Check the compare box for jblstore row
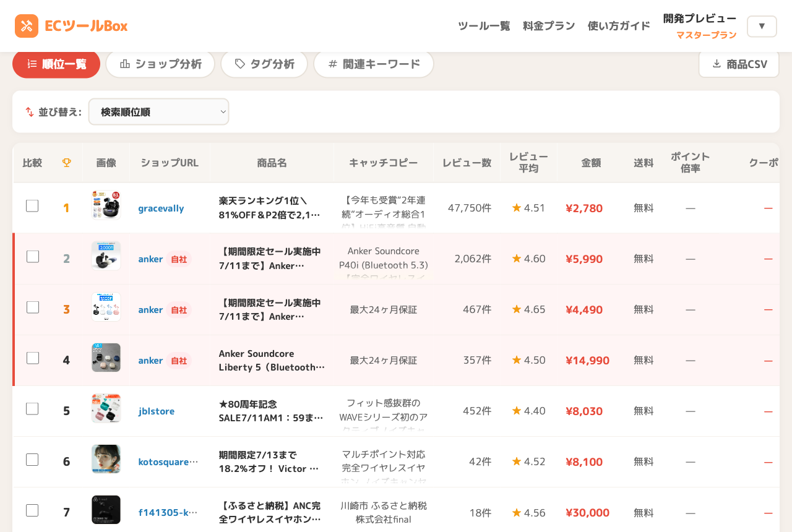Screen dimensions: 792x532 [x=32, y=409]
